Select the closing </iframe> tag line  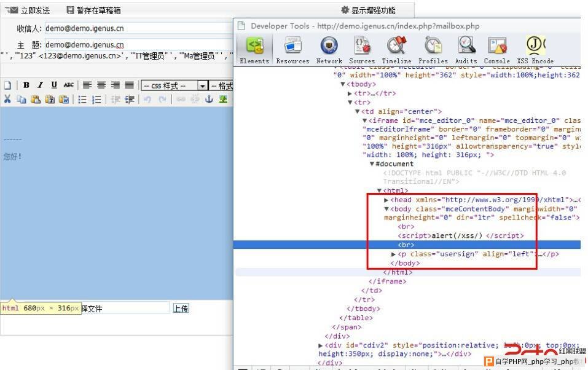pyautogui.click(x=387, y=281)
